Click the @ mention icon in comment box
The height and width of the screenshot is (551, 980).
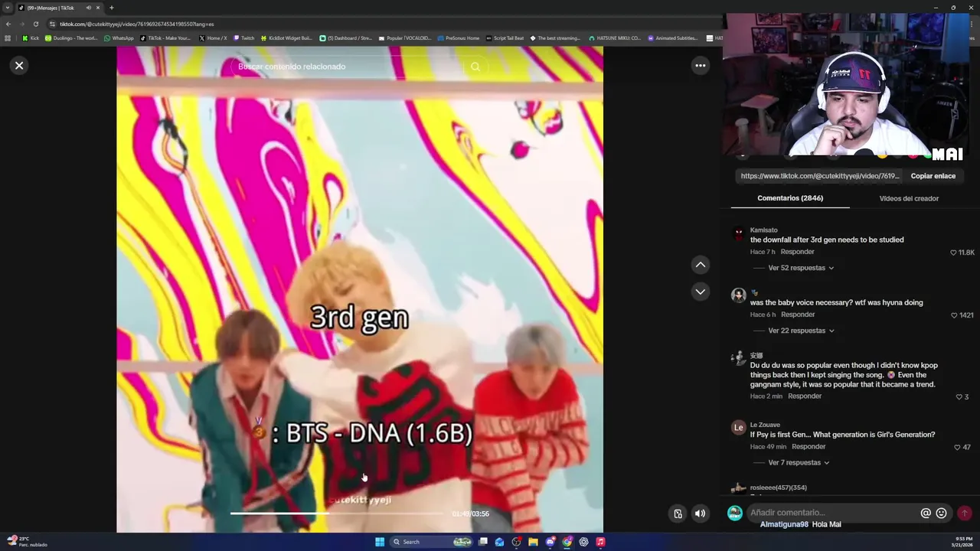coord(926,514)
